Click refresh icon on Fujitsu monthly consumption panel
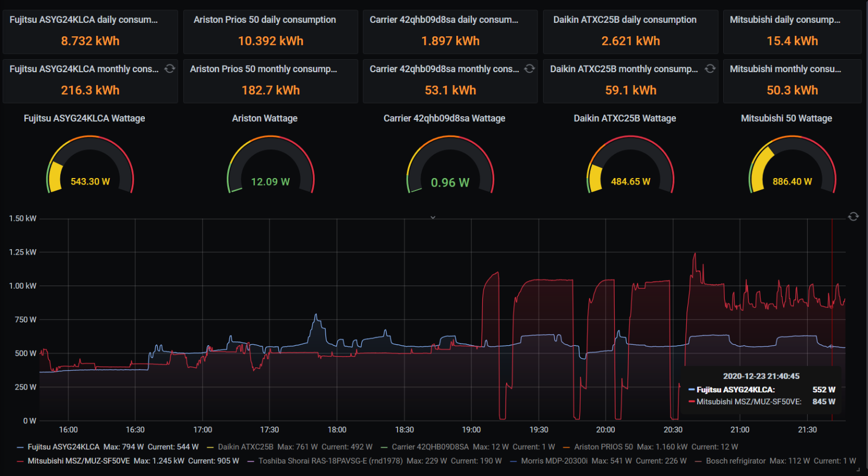 pyautogui.click(x=170, y=68)
